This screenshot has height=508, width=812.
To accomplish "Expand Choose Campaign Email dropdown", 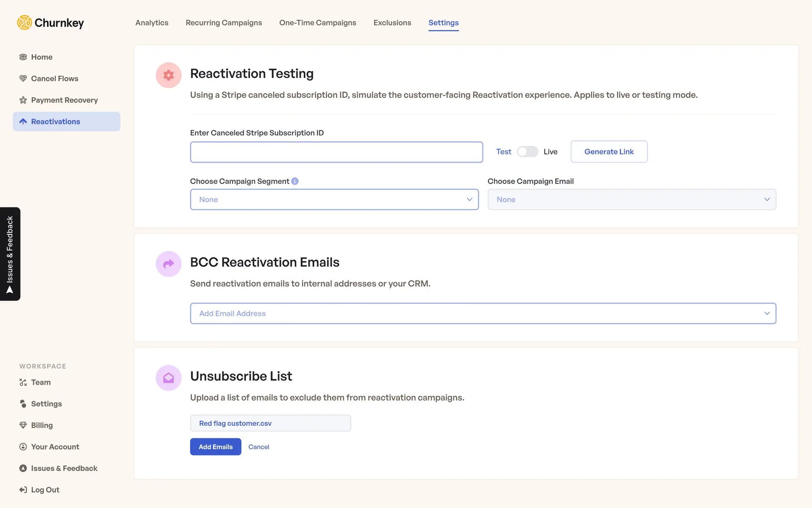I will click(x=631, y=199).
